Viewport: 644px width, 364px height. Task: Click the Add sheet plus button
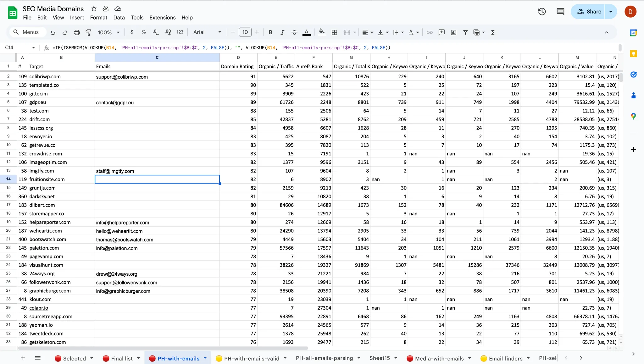pos(23,358)
